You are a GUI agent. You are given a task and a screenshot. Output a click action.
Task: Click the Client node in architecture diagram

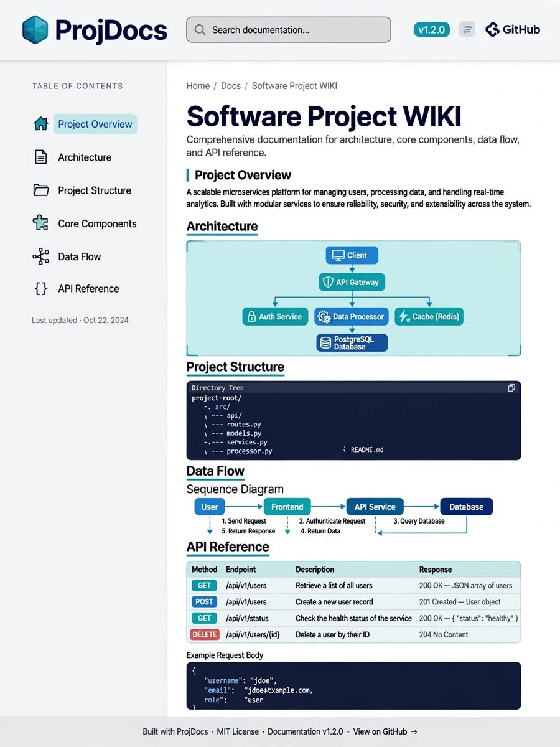click(x=352, y=255)
